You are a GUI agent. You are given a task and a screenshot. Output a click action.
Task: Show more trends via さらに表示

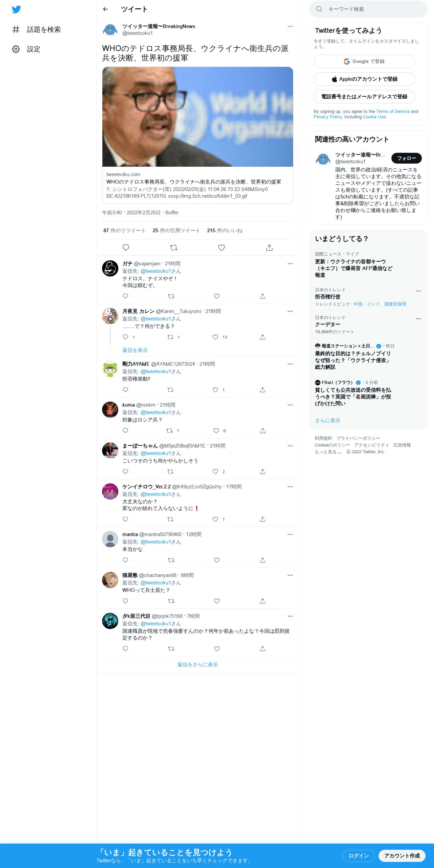pos(328,420)
